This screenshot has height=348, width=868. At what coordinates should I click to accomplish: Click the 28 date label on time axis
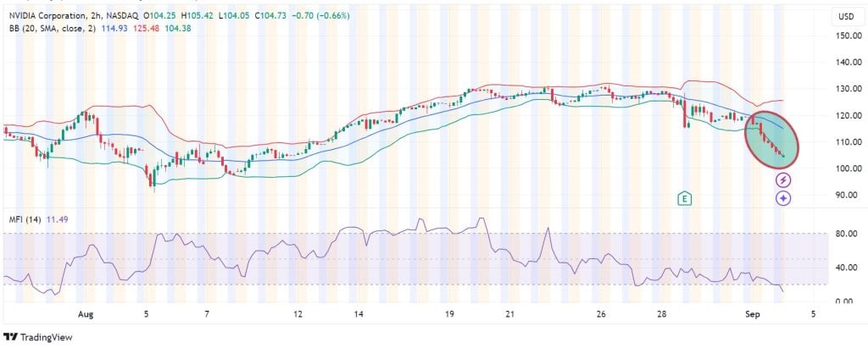pos(662,315)
